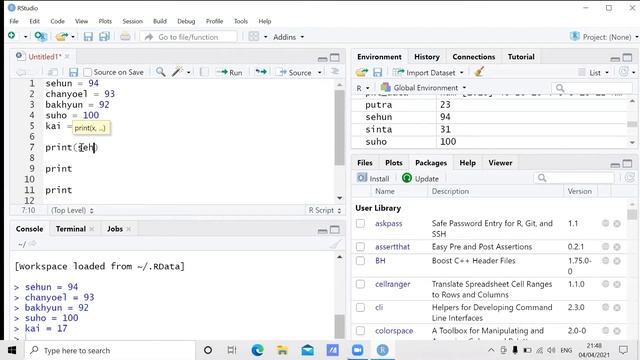Click the Install packages button

[x=373, y=178]
